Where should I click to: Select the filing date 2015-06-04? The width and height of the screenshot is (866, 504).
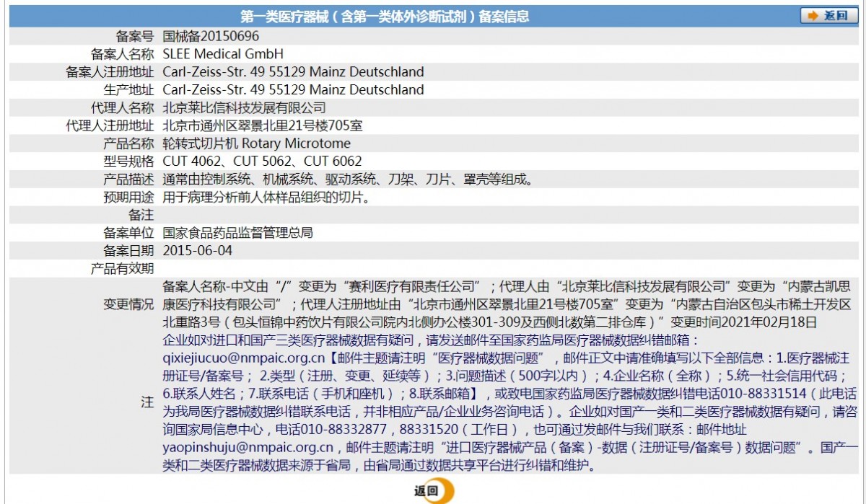point(198,251)
